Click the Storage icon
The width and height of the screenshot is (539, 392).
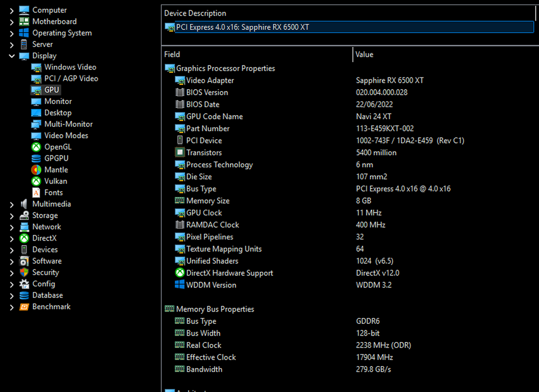tap(24, 215)
